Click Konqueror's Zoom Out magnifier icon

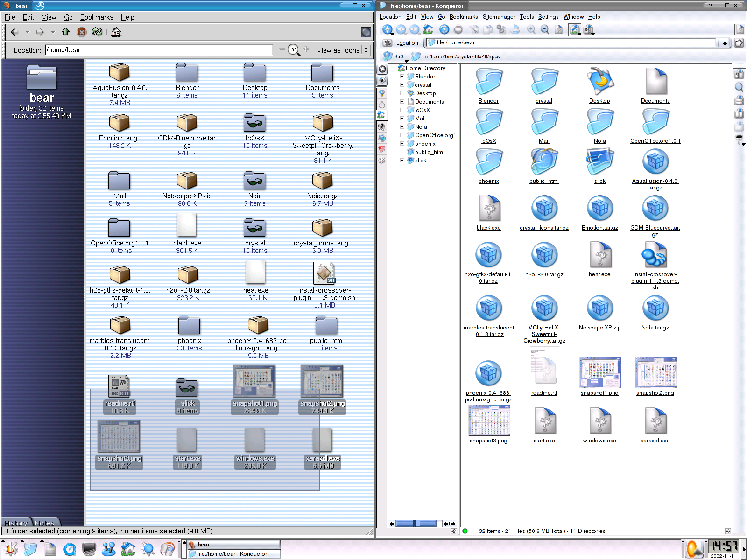click(x=545, y=29)
